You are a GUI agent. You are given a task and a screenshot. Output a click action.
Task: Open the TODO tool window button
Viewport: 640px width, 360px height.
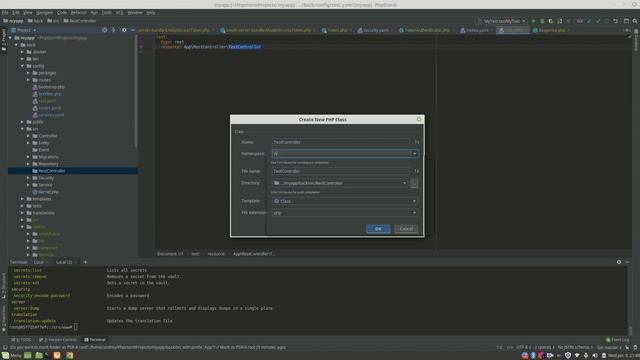tap(22, 340)
